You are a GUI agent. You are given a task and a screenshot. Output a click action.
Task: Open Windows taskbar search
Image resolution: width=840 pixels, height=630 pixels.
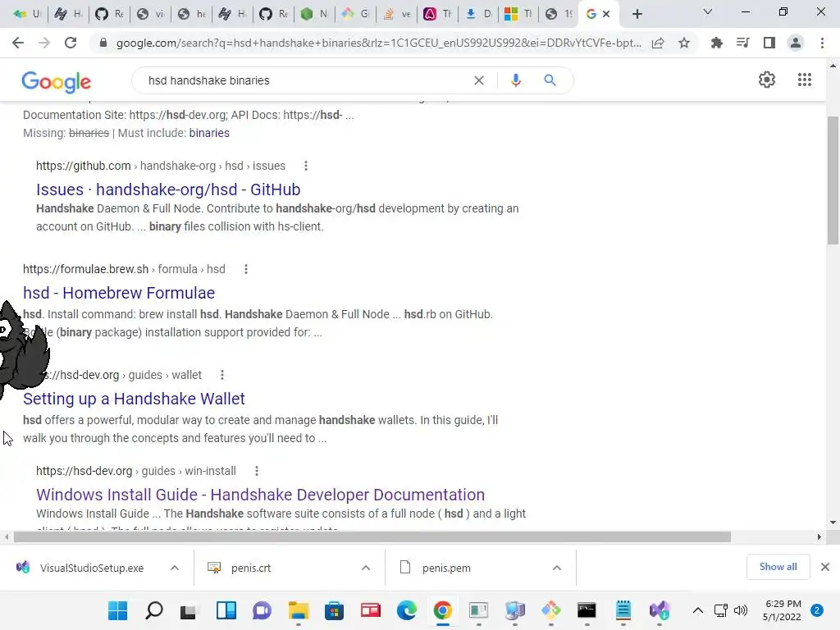[153, 610]
